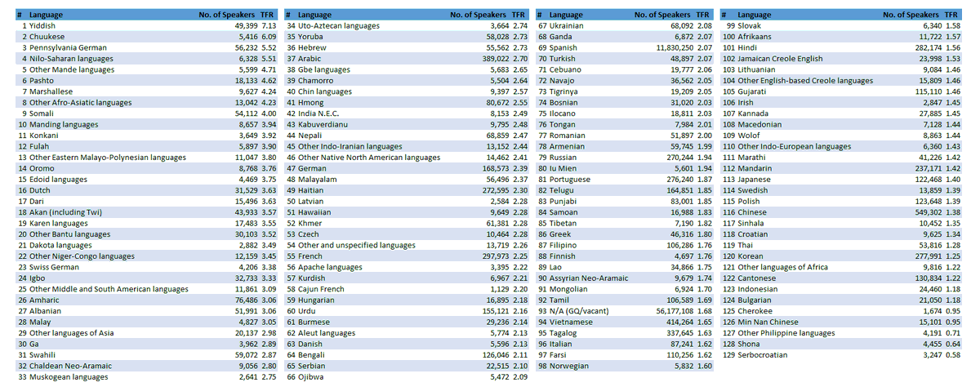The height and width of the screenshot is (387, 980).
Task: Click the Tigrinya entry
Action: point(565,91)
